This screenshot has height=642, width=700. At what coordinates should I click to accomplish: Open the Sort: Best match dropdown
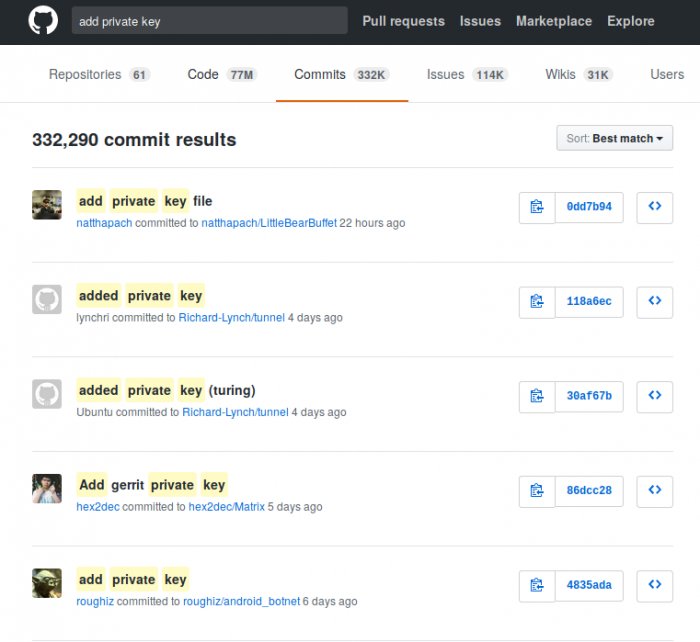(x=614, y=138)
